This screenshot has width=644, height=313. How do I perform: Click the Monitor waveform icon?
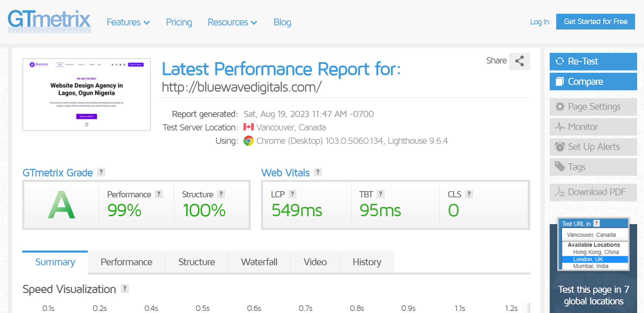[559, 127]
